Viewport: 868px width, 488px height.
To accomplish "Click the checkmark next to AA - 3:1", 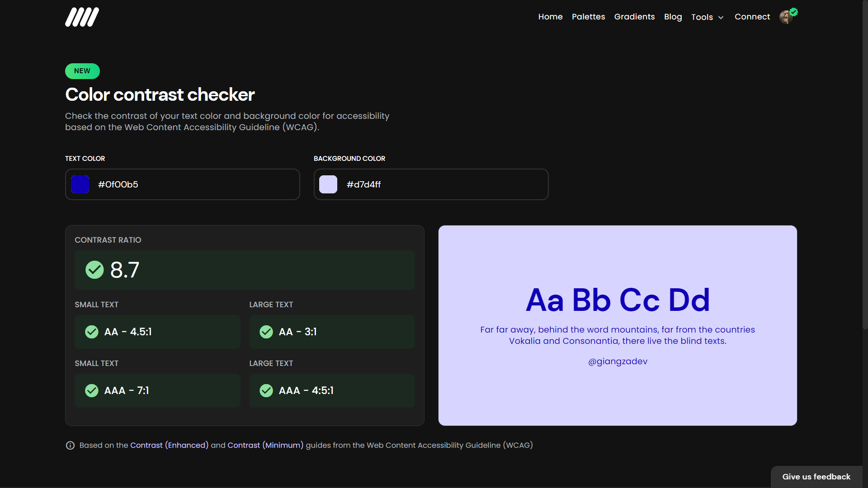I will [x=266, y=332].
